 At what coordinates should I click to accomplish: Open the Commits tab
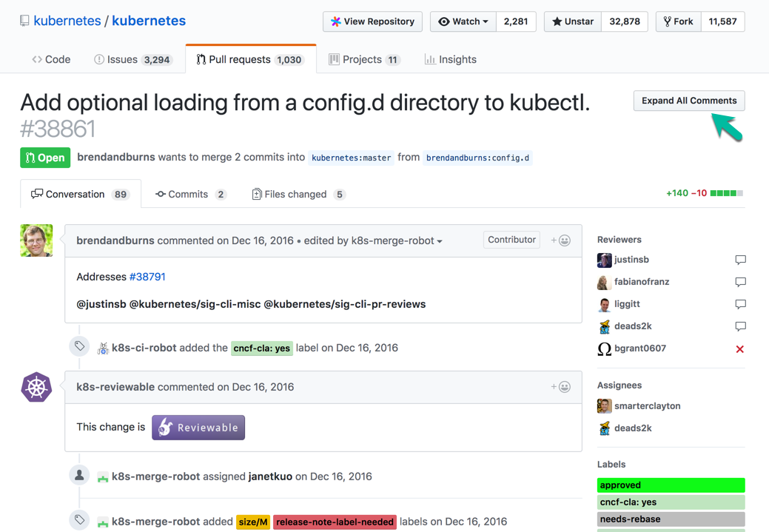[x=191, y=194]
